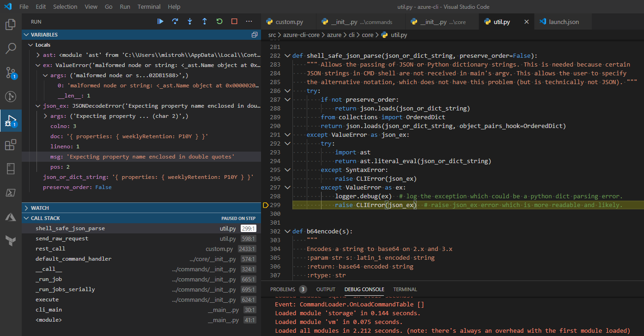The width and height of the screenshot is (644, 336).
Task: Click the Continue debug button
Action: (160, 22)
